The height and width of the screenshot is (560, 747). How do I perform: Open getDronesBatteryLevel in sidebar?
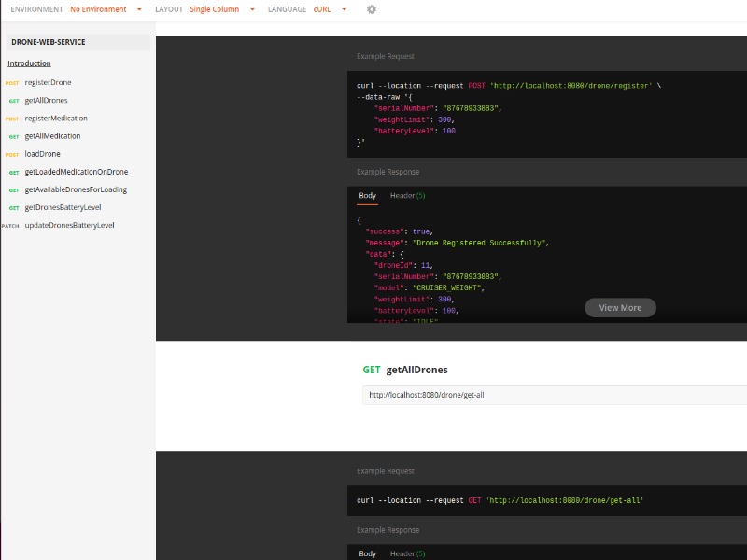(63, 207)
